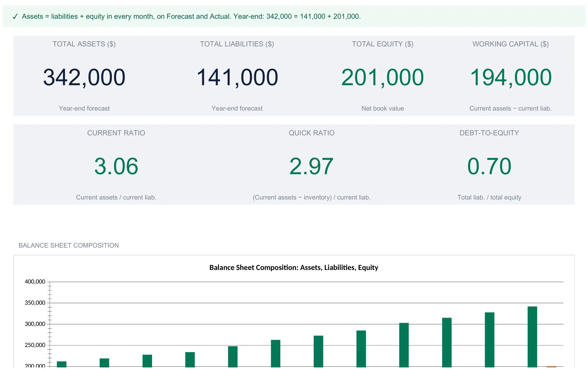Select the 194,000 working capital value
This screenshot has height=370, width=588.
pyautogui.click(x=511, y=77)
